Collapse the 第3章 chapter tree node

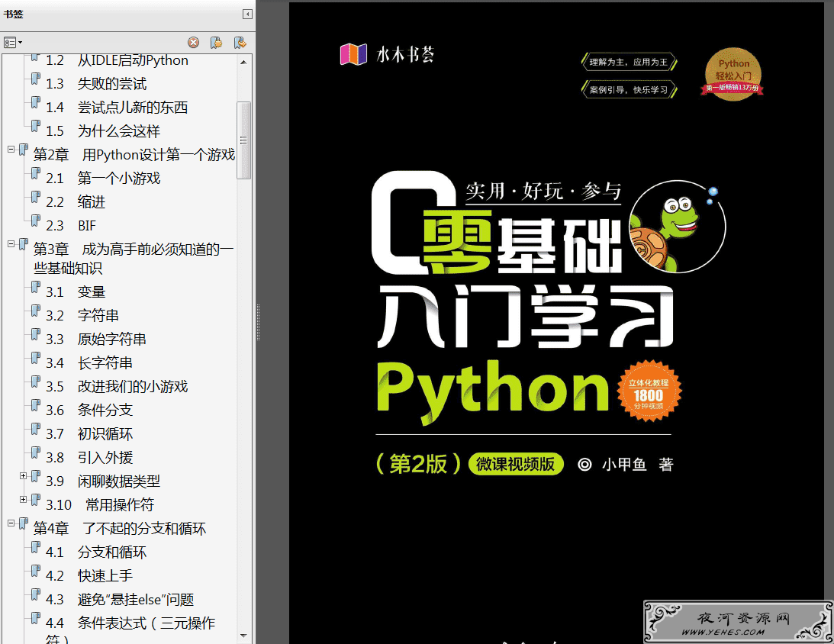[x=11, y=244]
